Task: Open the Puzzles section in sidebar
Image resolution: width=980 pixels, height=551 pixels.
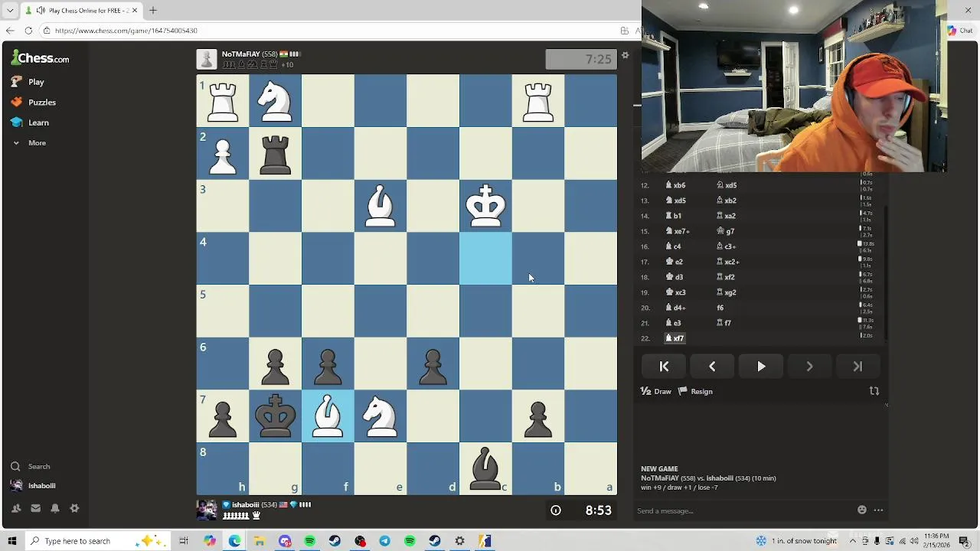Action: click(x=34, y=103)
